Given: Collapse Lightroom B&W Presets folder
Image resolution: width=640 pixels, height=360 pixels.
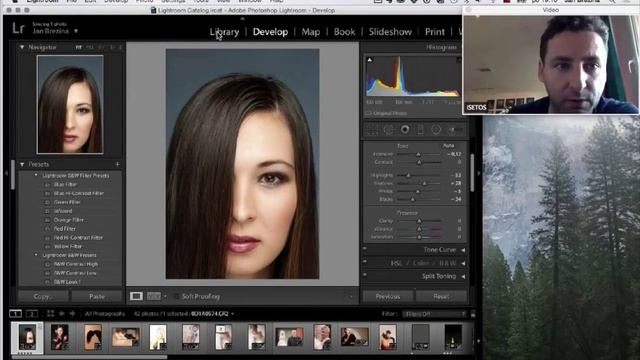Looking at the screenshot, I should [x=36, y=255].
